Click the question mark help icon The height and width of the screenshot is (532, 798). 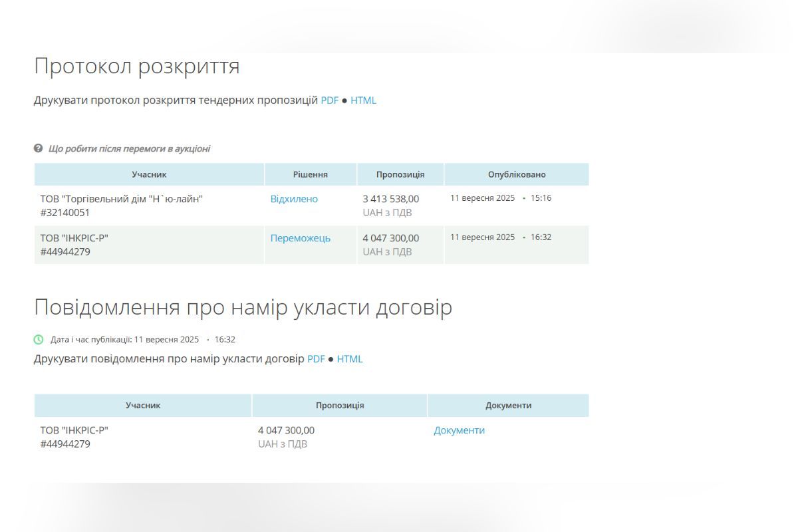39,148
